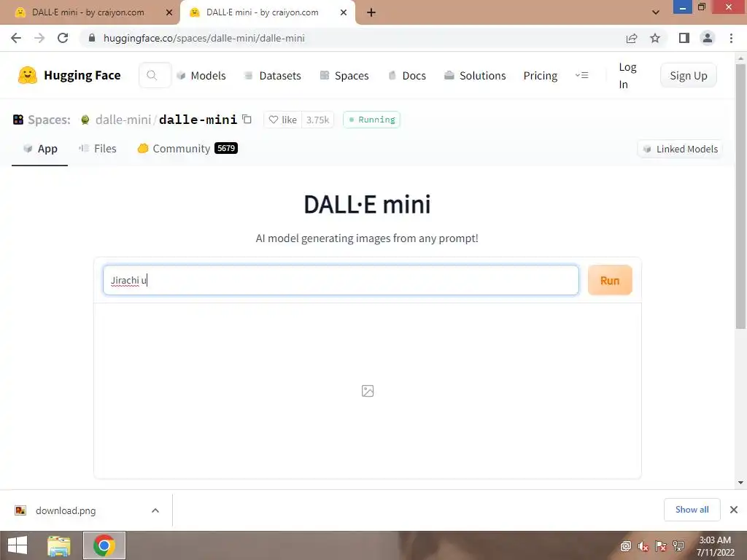
Task: Click the Running status badge
Action: tap(371, 120)
